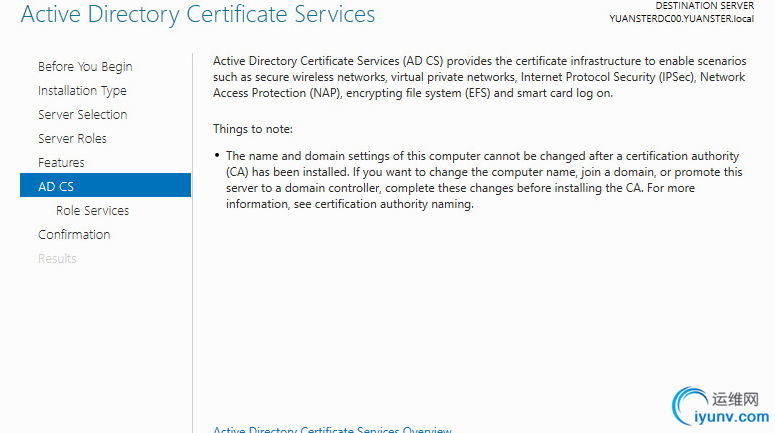
Task: Click the AD CS introduction paragraph
Action: 479,77
